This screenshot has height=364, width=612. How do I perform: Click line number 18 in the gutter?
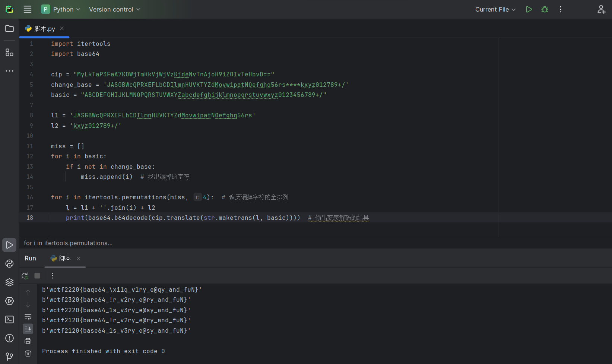(30, 218)
